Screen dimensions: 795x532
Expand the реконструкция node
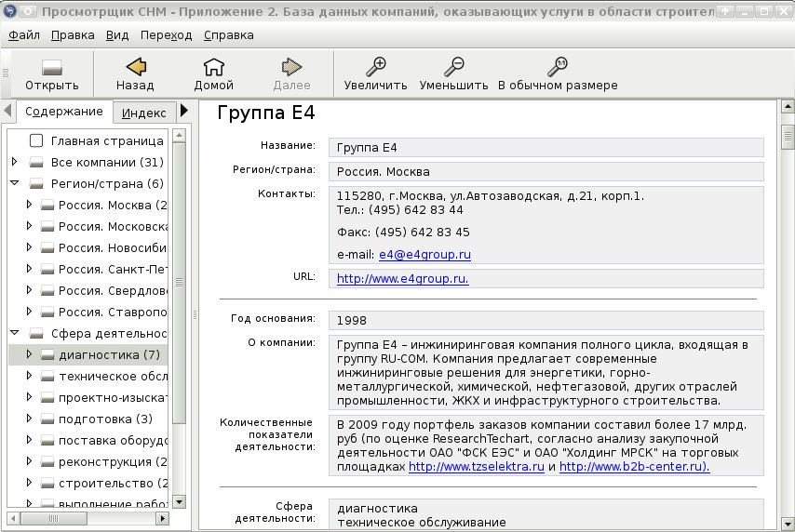29,461
